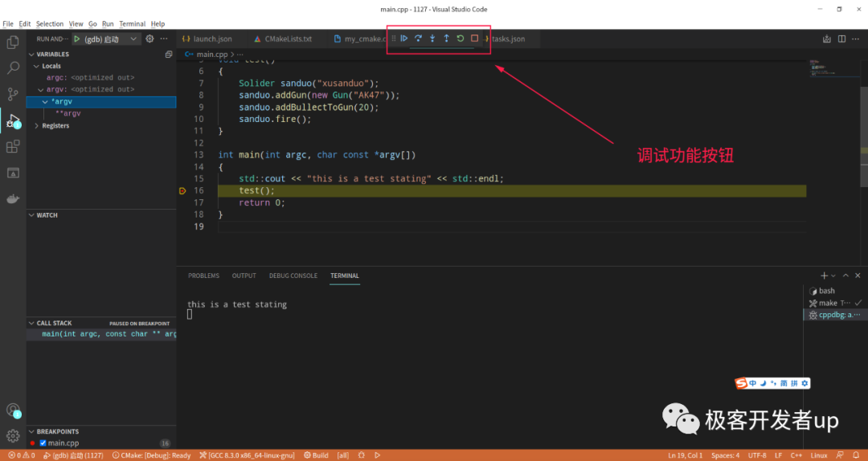Viewport: 868px width, 461px height.
Task: Select the main call stack frame
Action: coord(101,334)
